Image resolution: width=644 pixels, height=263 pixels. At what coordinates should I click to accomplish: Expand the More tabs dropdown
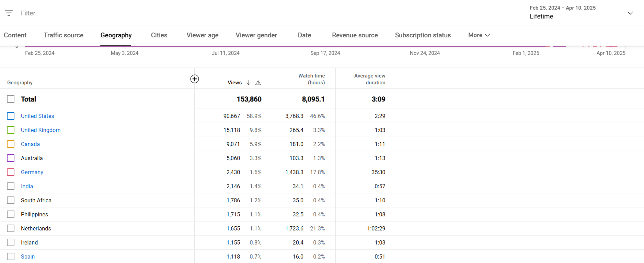point(479,35)
